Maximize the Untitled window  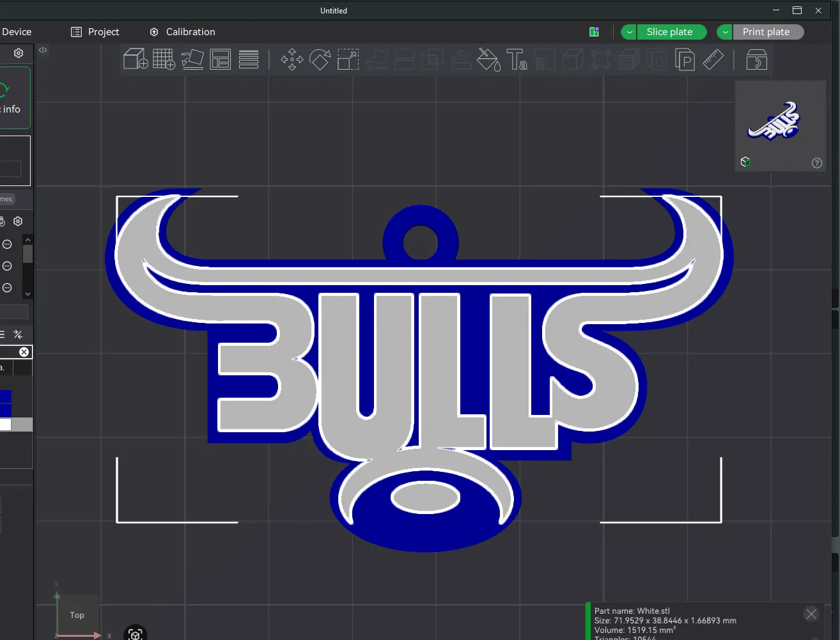[x=797, y=10]
